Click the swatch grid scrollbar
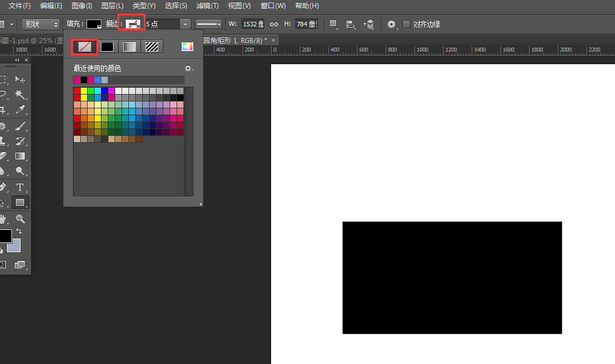Viewport: 615px width, 364px height. [189, 142]
